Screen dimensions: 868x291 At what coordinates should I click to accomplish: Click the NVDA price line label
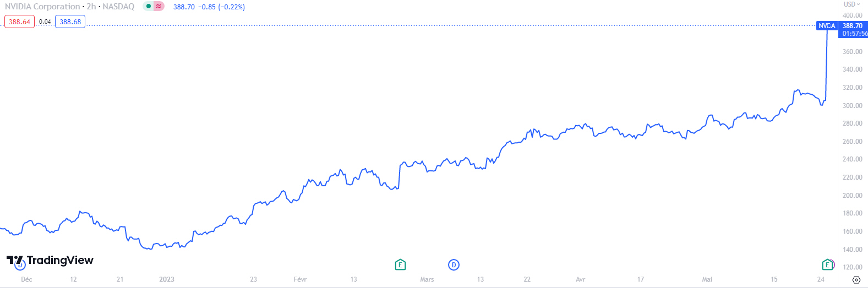coord(826,26)
